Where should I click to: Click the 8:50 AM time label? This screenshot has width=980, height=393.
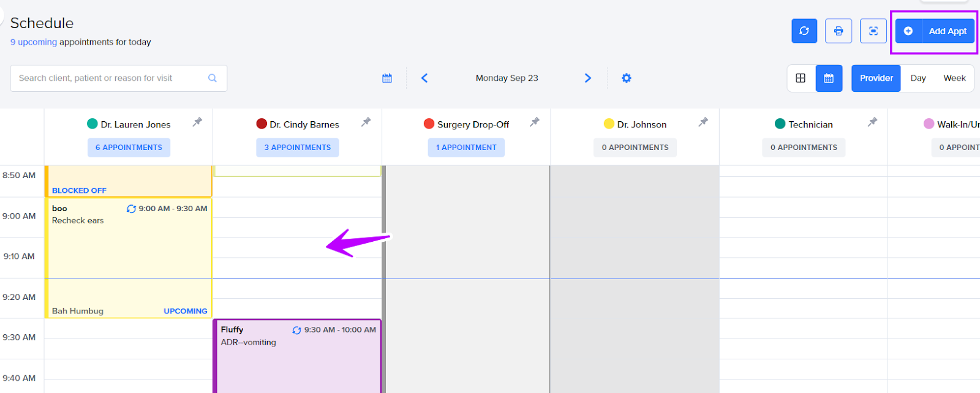[x=19, y=175]
